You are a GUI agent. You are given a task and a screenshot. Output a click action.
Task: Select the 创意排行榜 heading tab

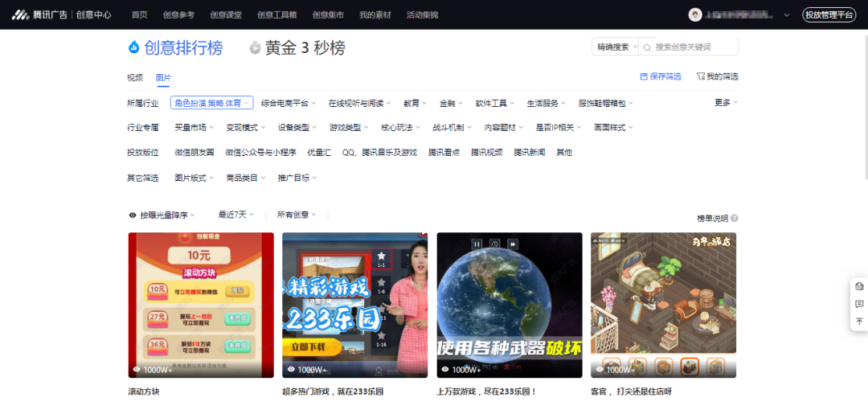183,48
